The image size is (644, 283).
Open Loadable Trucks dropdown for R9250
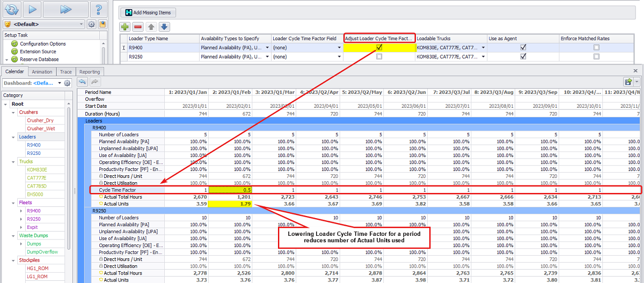click(484, 56)
